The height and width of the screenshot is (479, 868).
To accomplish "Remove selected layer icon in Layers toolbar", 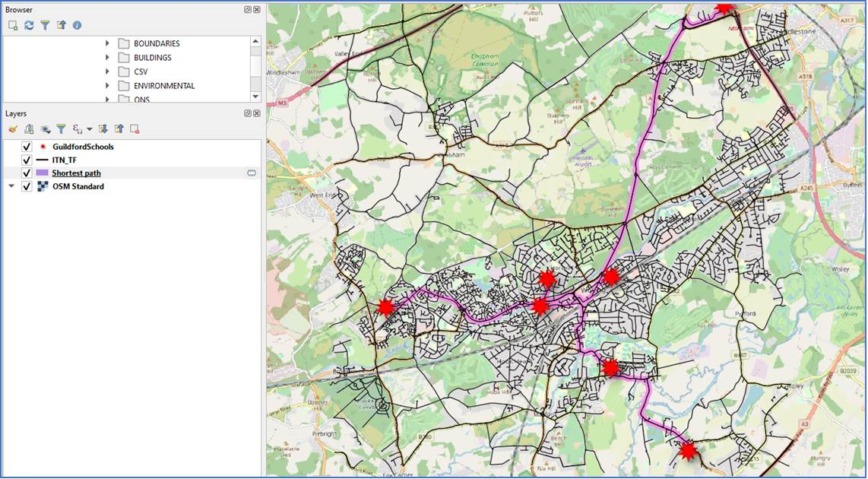I will tap(135, 129).
